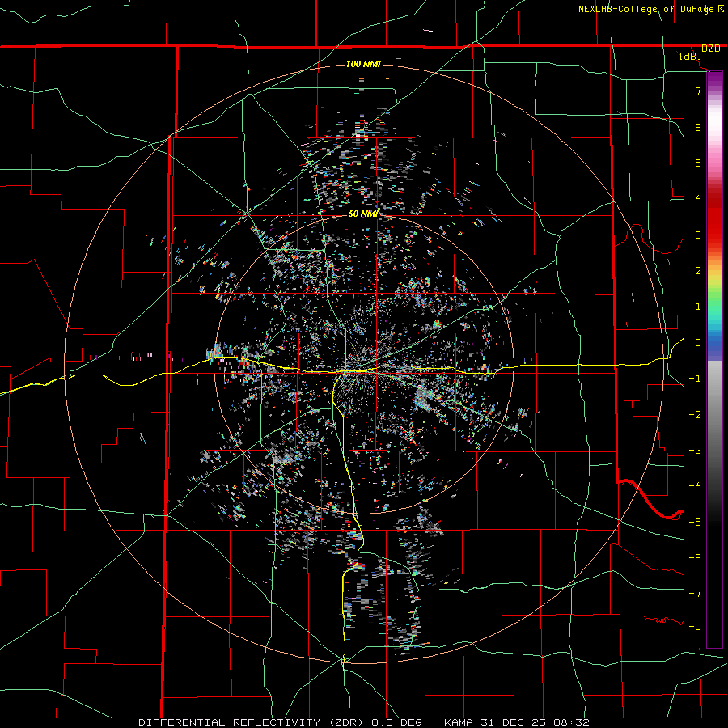Click the -5 dB tick label on the scale

coord(695,522)
